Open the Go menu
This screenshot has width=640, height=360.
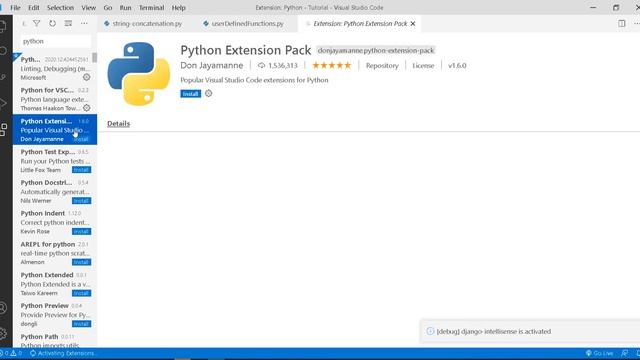(x=108, y=8)
